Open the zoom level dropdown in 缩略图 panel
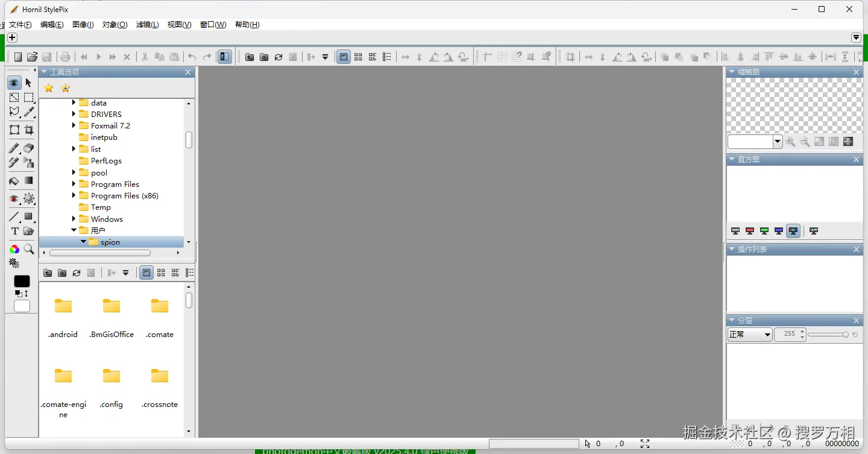The height and width of the screenshot is (454, 868). 778,142
